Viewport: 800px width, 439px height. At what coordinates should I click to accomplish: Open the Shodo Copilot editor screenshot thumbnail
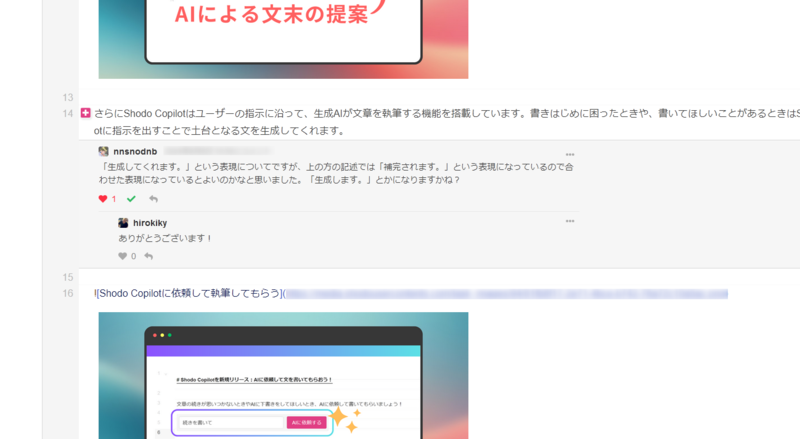tap(283, 376)
